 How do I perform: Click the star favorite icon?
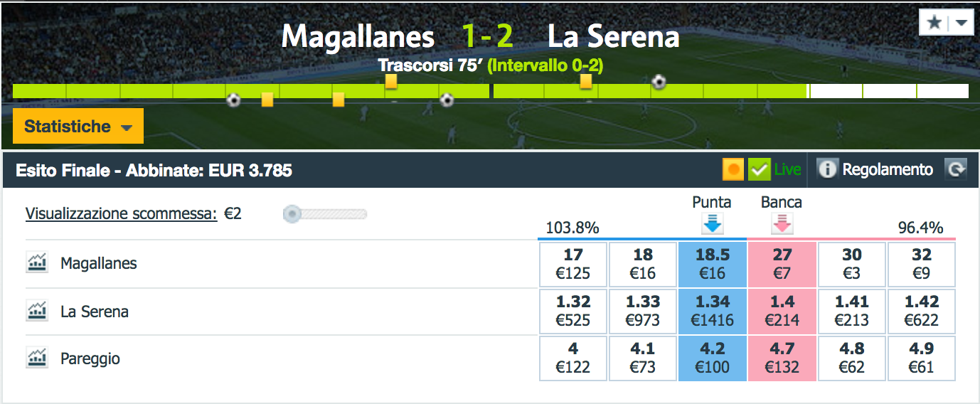(x=934, y=23)
